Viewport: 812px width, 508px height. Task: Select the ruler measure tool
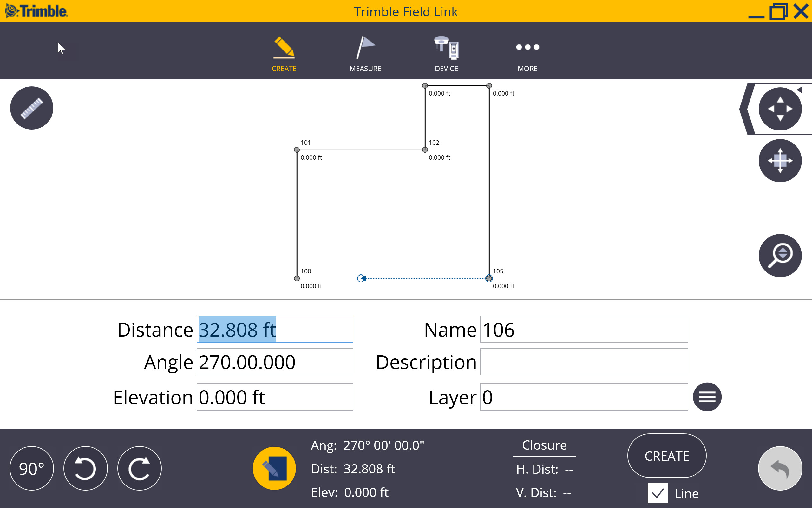[x=31, y=108]
